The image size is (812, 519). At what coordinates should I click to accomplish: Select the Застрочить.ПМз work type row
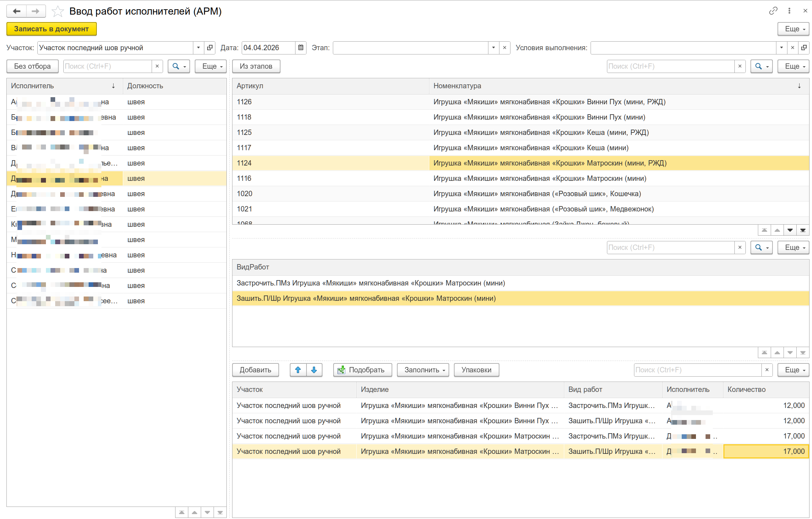click(x=520, y=283)
